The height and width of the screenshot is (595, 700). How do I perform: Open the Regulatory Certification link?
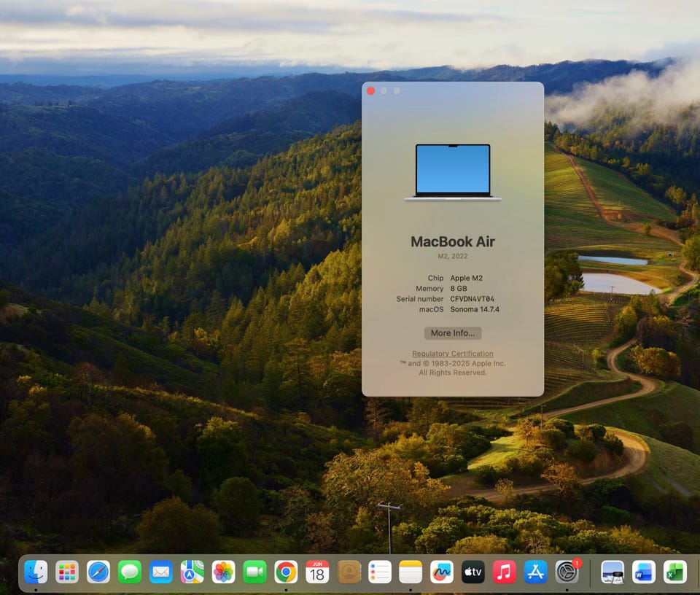pyautogui.click(x=453, y=354)
